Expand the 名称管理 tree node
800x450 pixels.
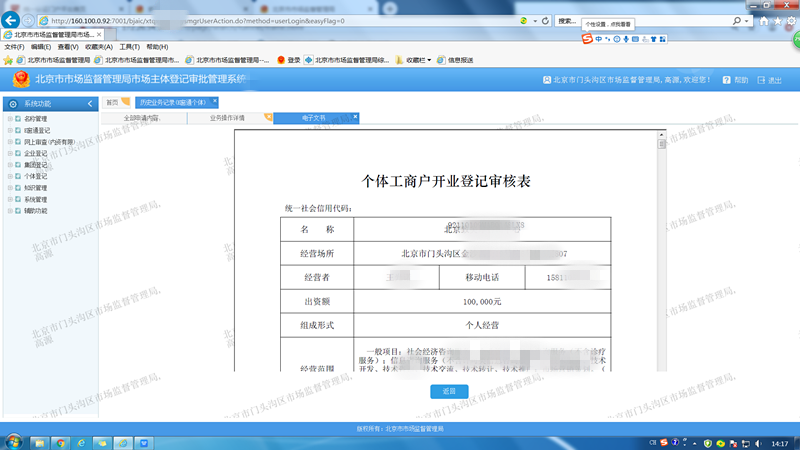[x=9, y=119]
